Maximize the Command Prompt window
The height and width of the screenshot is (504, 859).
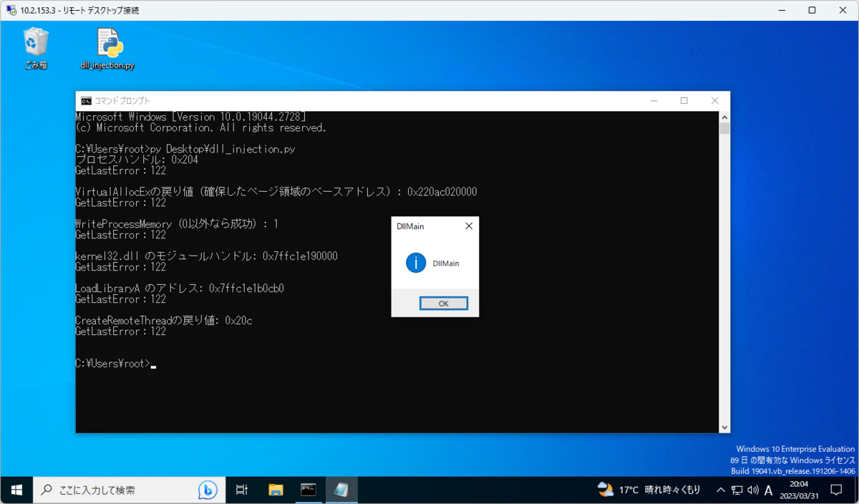[x=684, y=101]
